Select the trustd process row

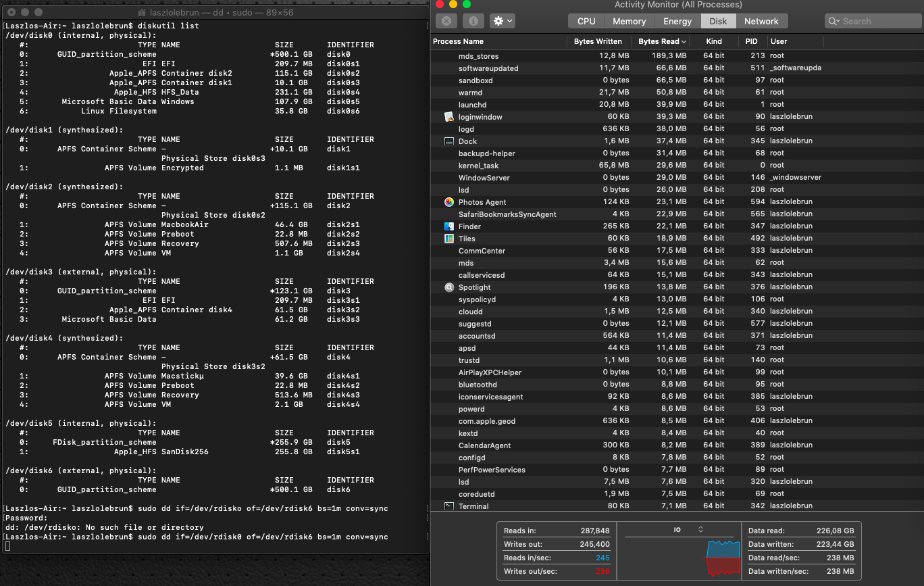(677, 360)
